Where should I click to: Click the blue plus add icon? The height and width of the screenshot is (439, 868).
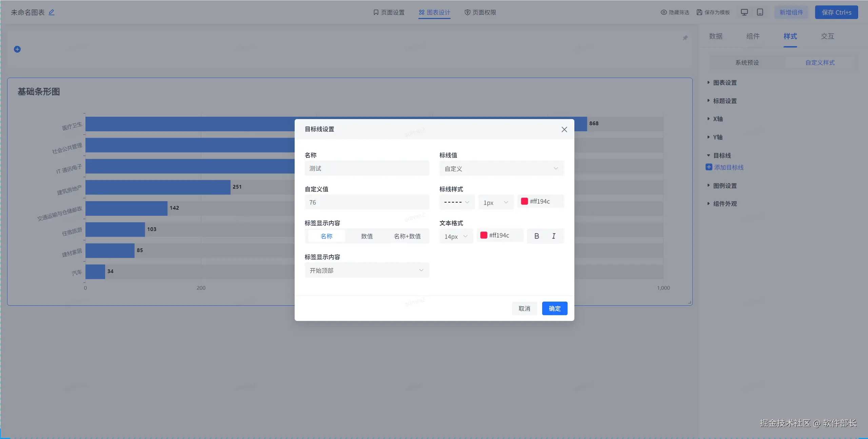(x=17, y=49)
